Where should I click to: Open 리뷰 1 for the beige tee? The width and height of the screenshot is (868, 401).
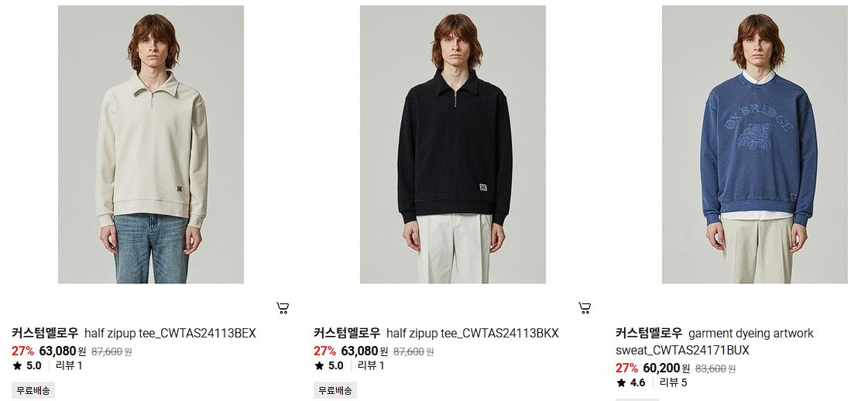click(69, 365)
